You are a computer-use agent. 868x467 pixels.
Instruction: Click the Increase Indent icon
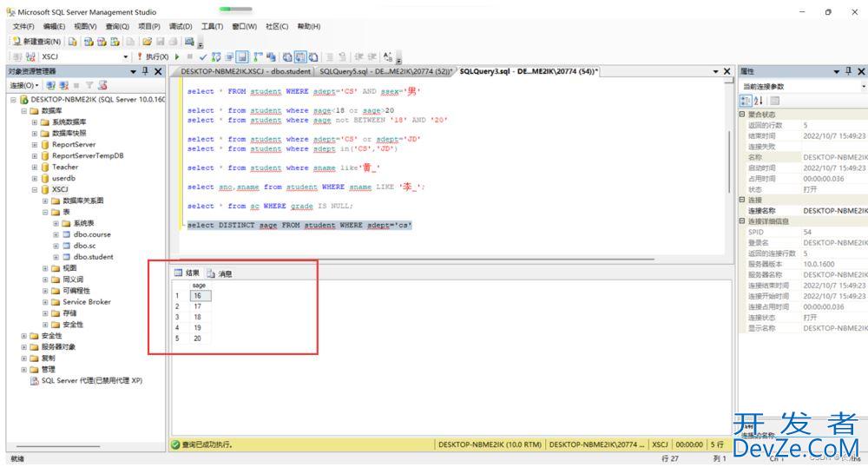pos(372,56)
